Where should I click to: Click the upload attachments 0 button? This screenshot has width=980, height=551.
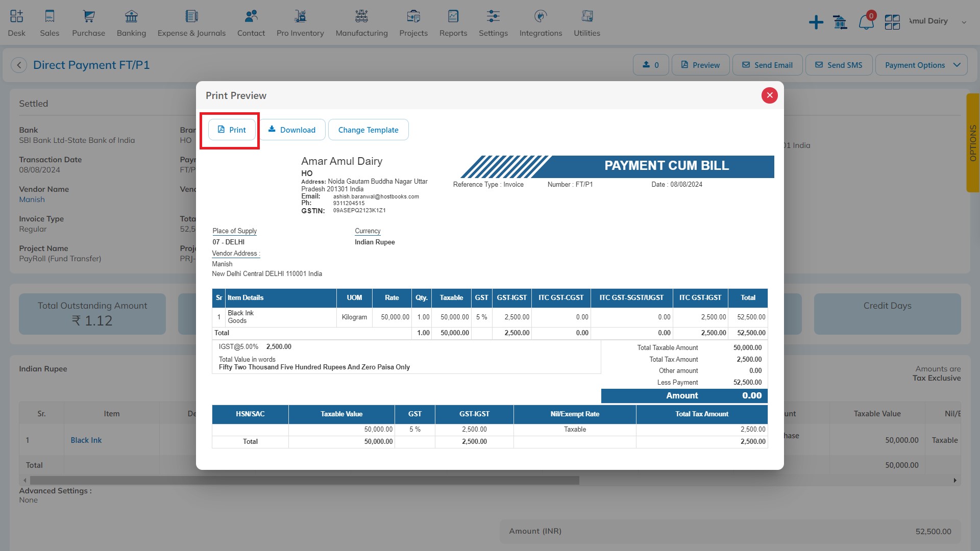point(651,65)
